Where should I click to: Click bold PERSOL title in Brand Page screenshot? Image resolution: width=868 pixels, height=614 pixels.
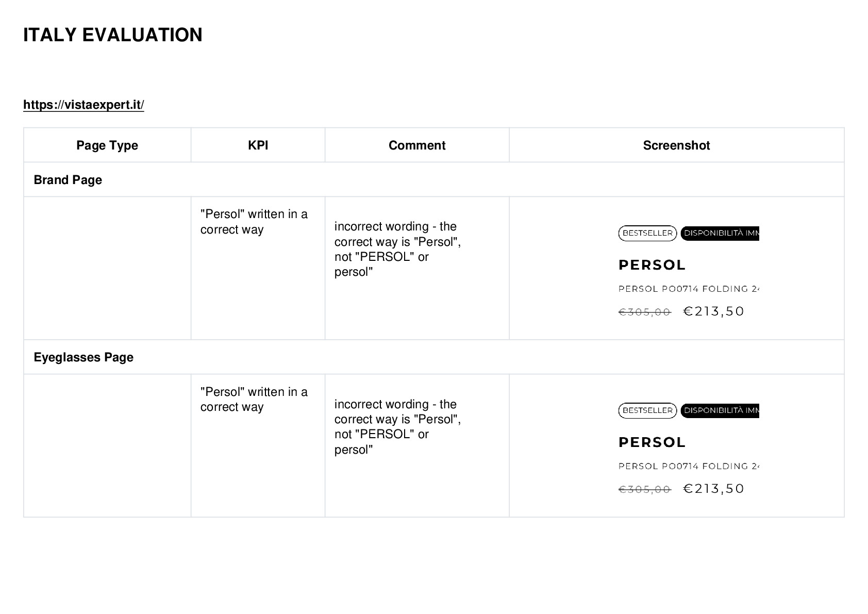652,265
